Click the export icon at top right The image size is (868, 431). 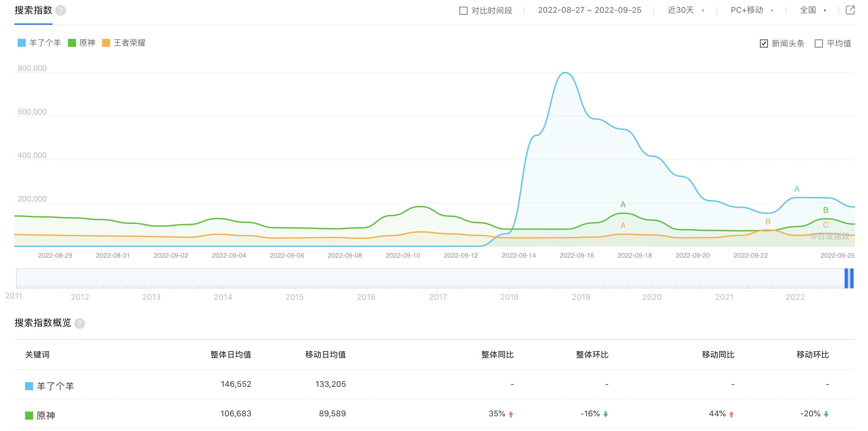click(850, 10)
